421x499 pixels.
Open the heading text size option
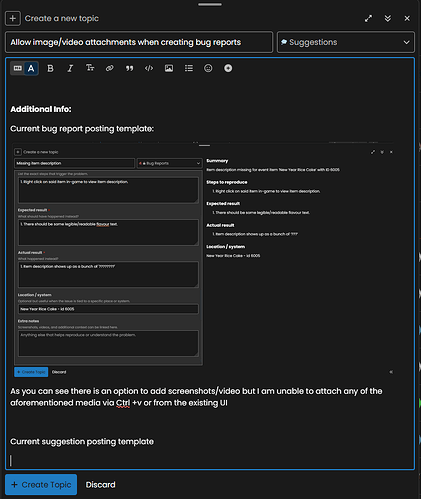coord(90,68)
